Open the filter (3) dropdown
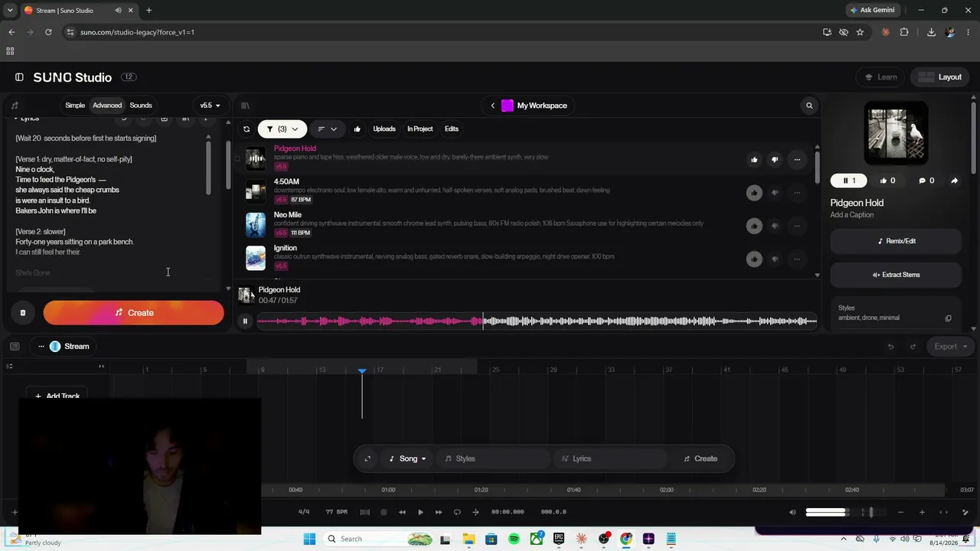This screenshot has width=980, height=551. coord(282,129)
